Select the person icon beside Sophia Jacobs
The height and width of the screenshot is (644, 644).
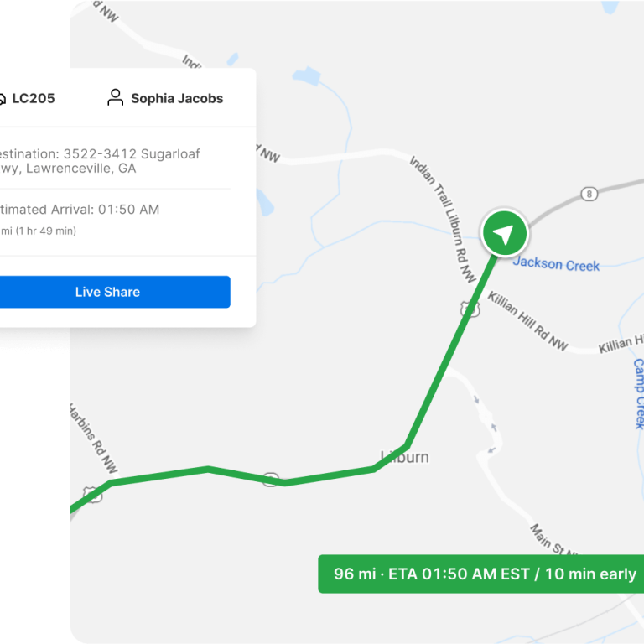click(x=116, y=98)
